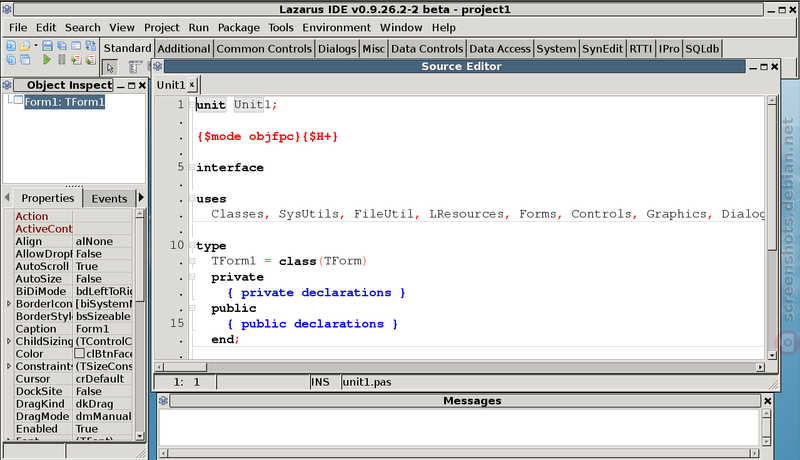
Task: Click the Save floppy disk icon
Action: (x=47, y=46)
